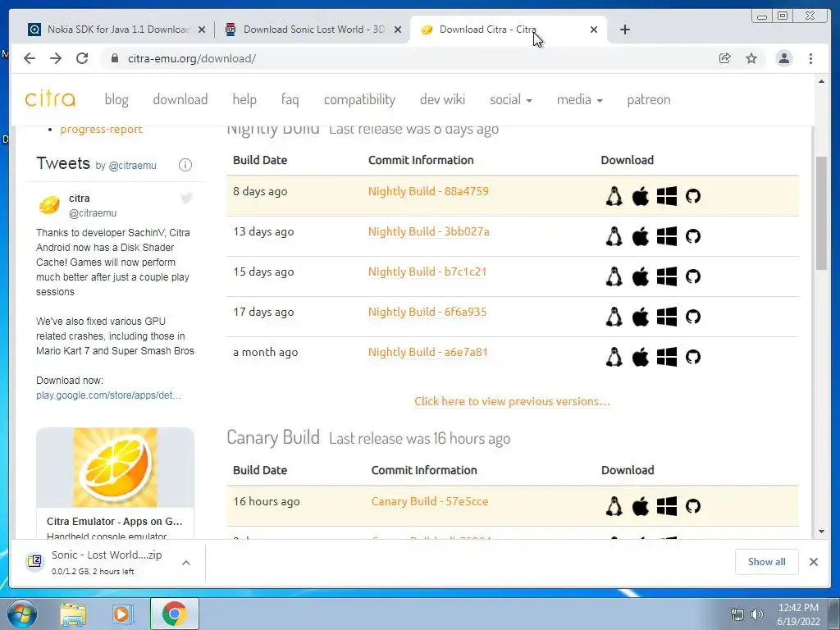Go back to previous page
The width and height of the screenshot is (840, 630).
point(30,58)
